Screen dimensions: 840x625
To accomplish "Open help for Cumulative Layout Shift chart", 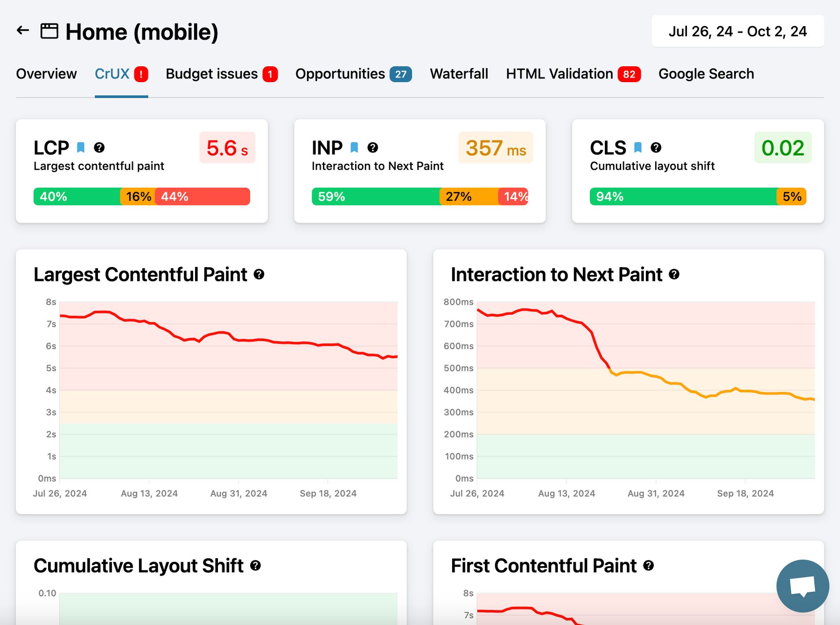I will tap(255, 566).
